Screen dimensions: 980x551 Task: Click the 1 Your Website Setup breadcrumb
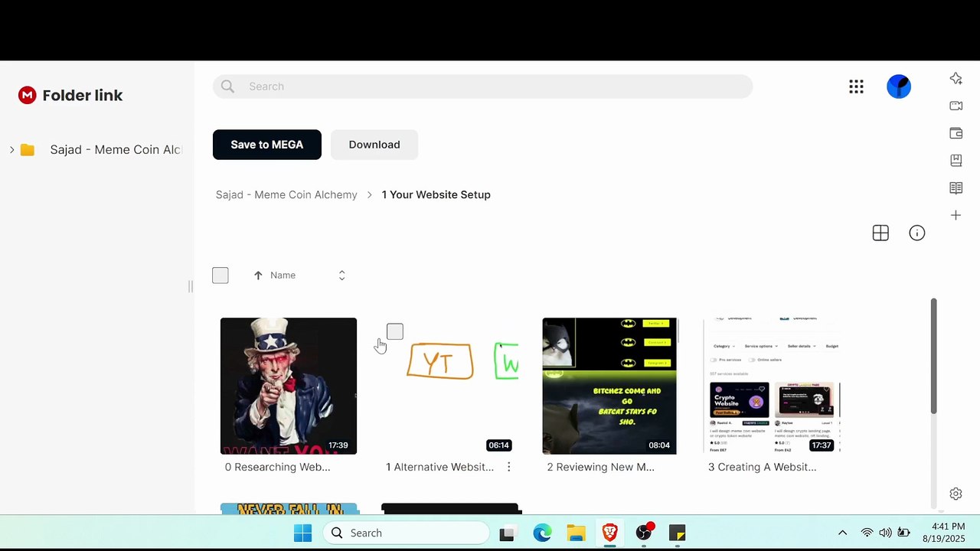pyautogui.click(x=436, y=194)
